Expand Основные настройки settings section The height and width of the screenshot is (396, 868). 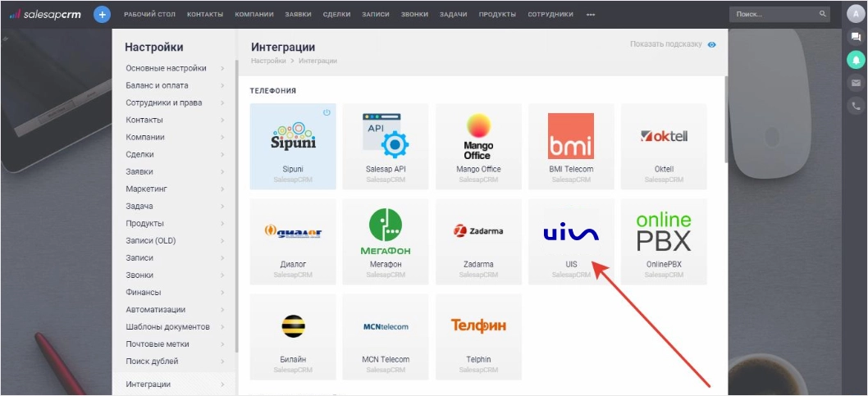click(x=175, y=68)
